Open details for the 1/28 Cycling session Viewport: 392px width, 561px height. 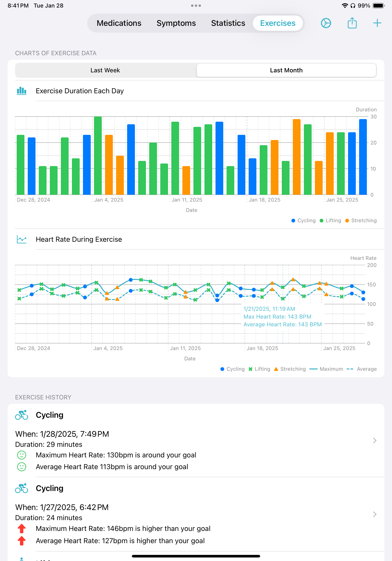pyautogui.click(x=374, y=440)
